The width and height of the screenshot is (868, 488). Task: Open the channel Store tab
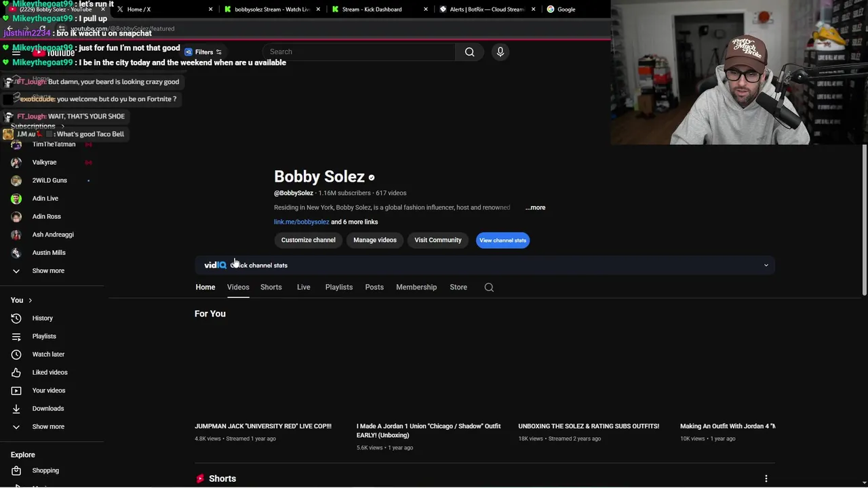[458, 287]
